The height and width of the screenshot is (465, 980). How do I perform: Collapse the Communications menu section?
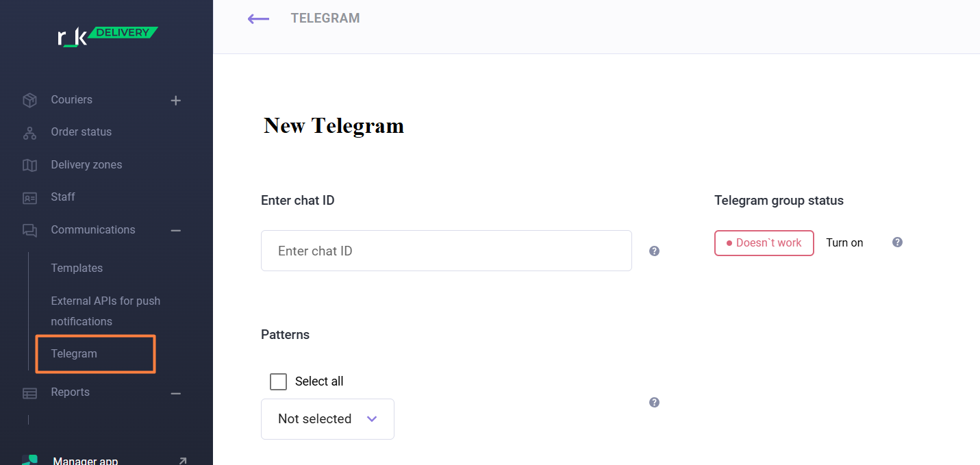176,231
